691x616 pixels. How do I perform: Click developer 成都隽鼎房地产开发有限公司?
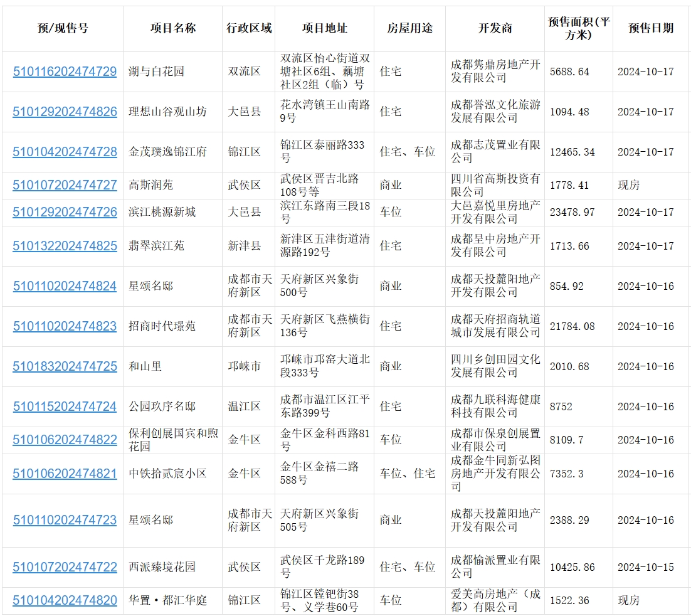click(x=495, y=72)
